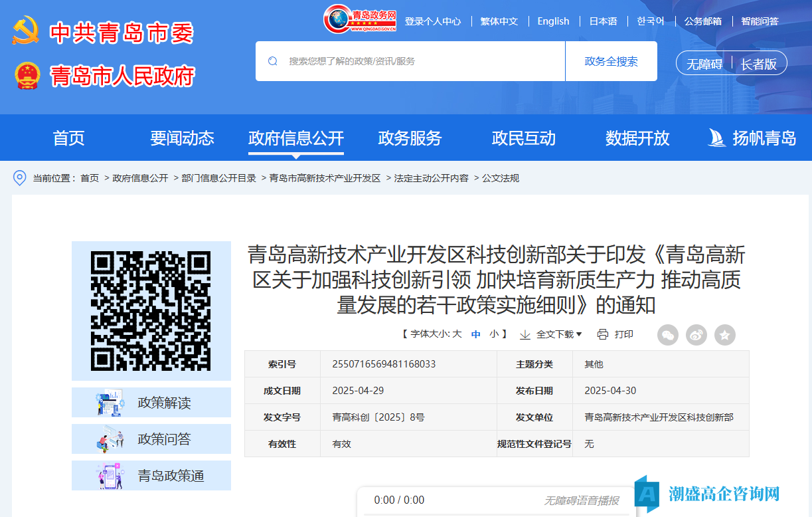
Task: Set font size to 大
Action: [x=457, y=334]
